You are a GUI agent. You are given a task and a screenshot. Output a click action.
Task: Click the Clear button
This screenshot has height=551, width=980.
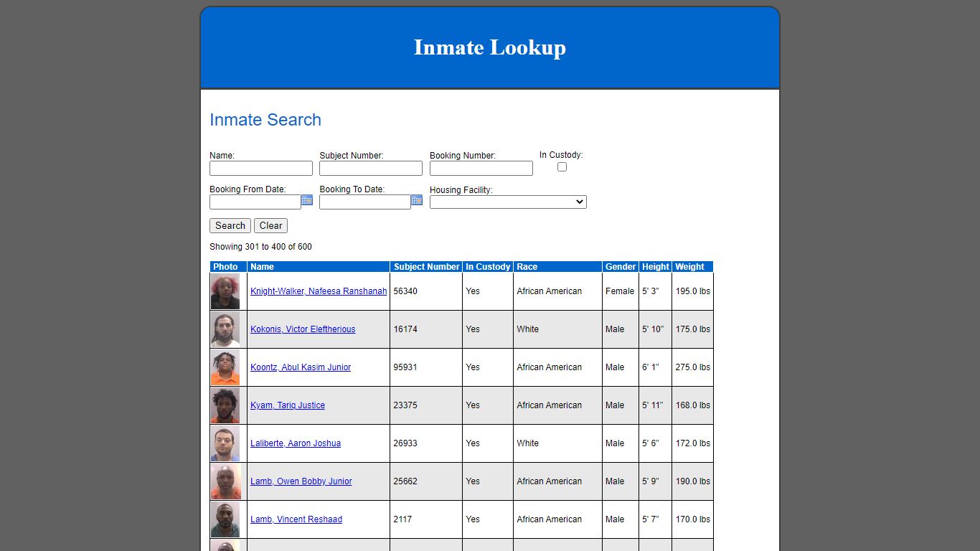coord(270,225)
